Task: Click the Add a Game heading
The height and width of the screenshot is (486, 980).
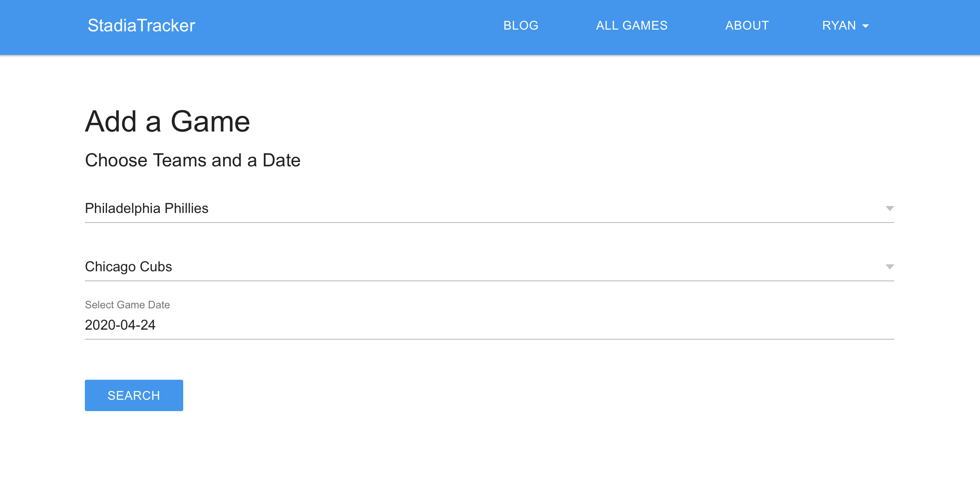Action: point(168,121)
